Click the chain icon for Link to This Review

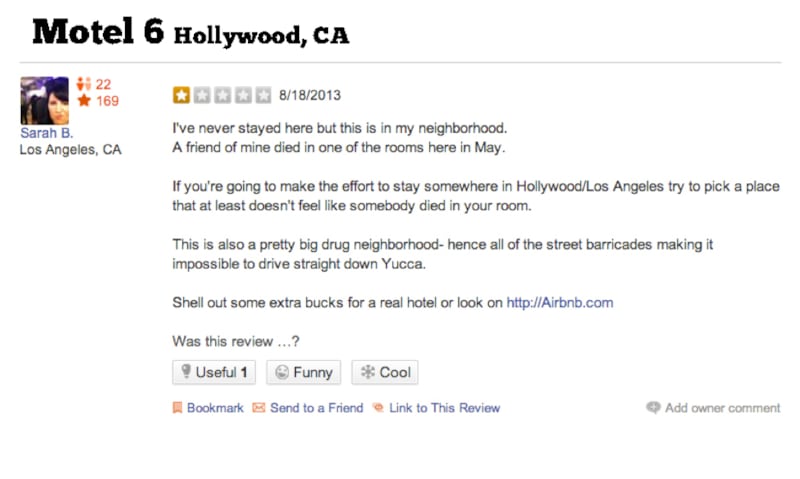[x=378, y=408]
